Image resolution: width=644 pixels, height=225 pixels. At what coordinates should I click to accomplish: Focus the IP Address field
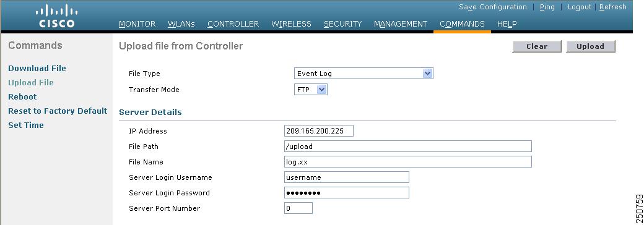coord(319,131)
